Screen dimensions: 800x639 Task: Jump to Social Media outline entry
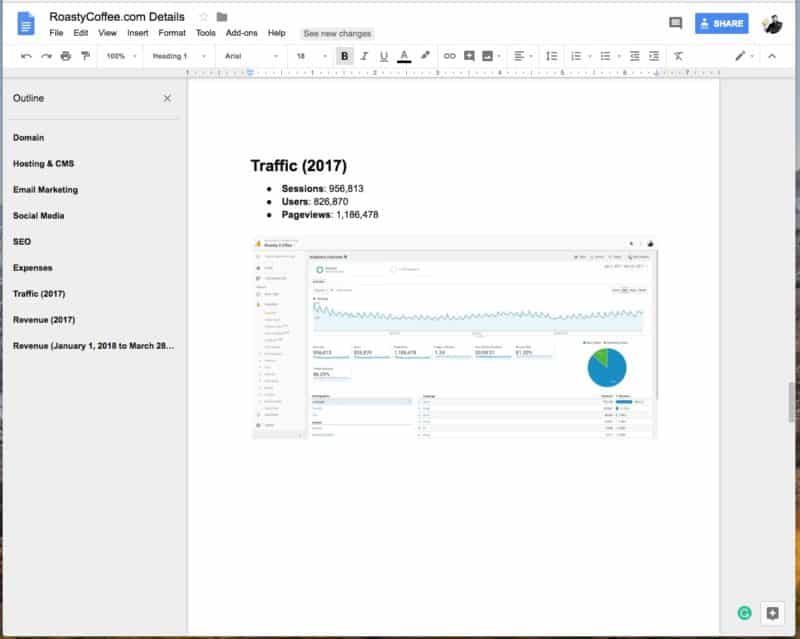[38, 216]
